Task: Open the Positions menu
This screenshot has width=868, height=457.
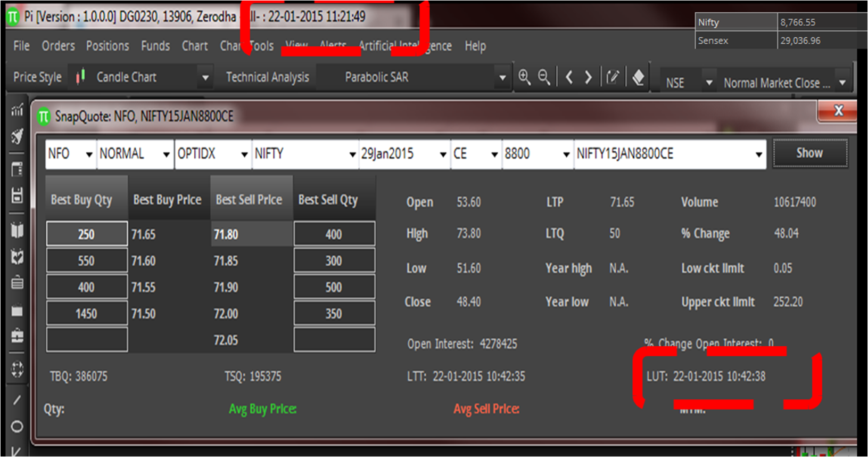Action: point(108,46)
